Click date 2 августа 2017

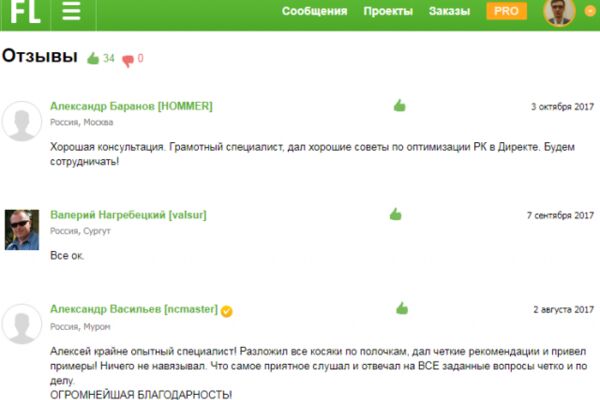tap(564, 310)
